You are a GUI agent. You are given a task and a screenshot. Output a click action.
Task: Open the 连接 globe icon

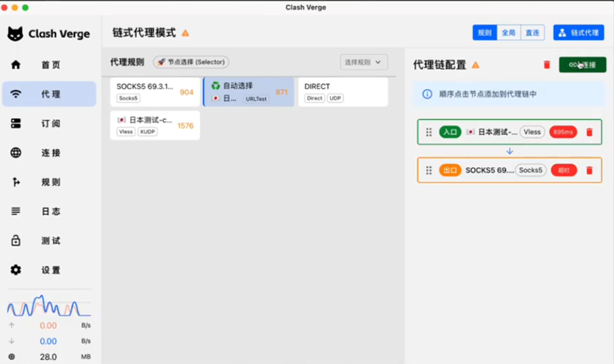(x=16, y=153)
